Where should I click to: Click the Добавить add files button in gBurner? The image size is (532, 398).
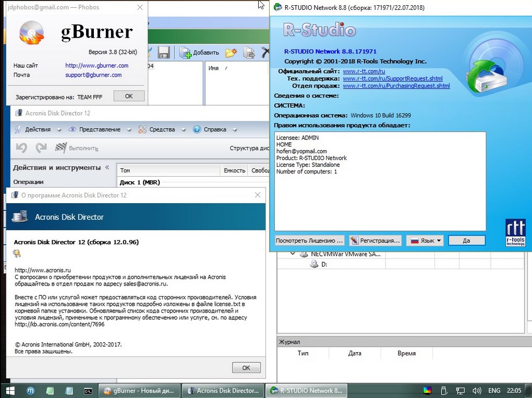click(199, 53)
